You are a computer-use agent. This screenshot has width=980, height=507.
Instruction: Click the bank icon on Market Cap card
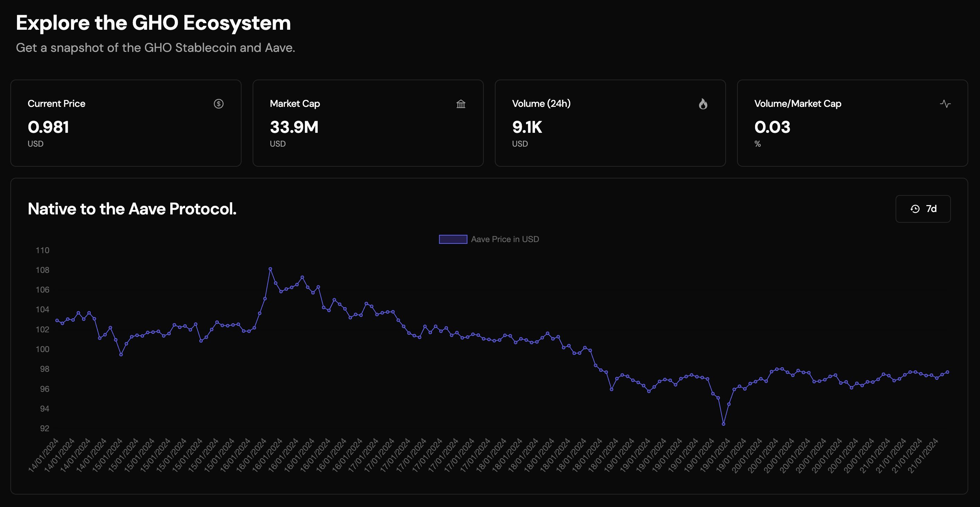461,104
